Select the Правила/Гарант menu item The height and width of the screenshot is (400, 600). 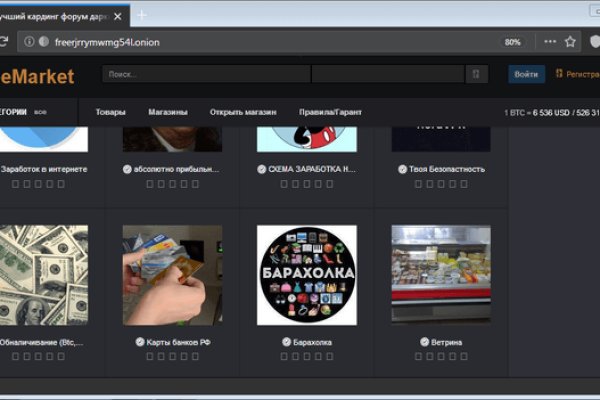pyautogui.click(x=331, y=112)
